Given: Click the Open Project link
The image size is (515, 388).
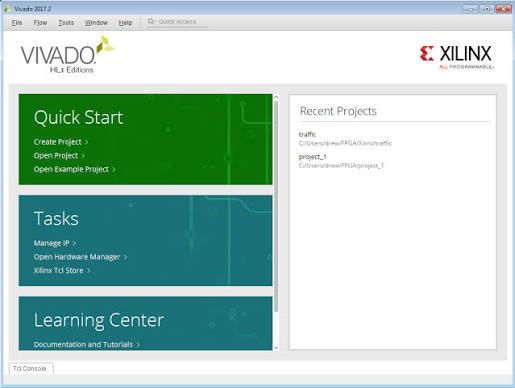Looking at the screenshot, I should click(x=56, y=156).
